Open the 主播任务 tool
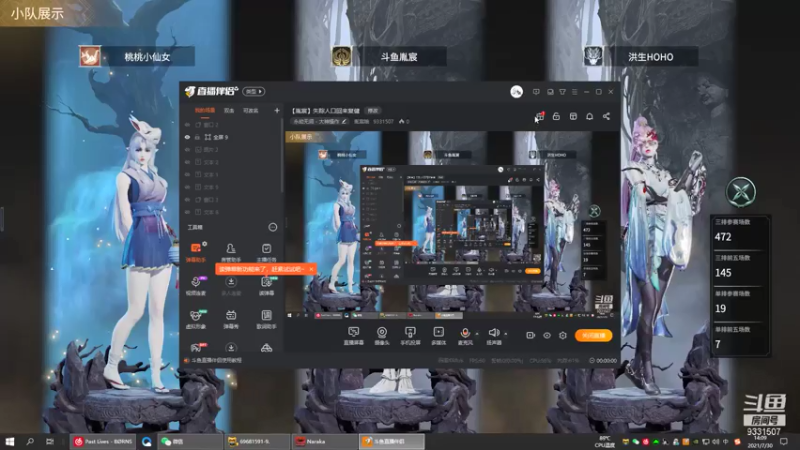Image resolution: width=800 pixels, height=450 pixels. click(x=266, y=252)
